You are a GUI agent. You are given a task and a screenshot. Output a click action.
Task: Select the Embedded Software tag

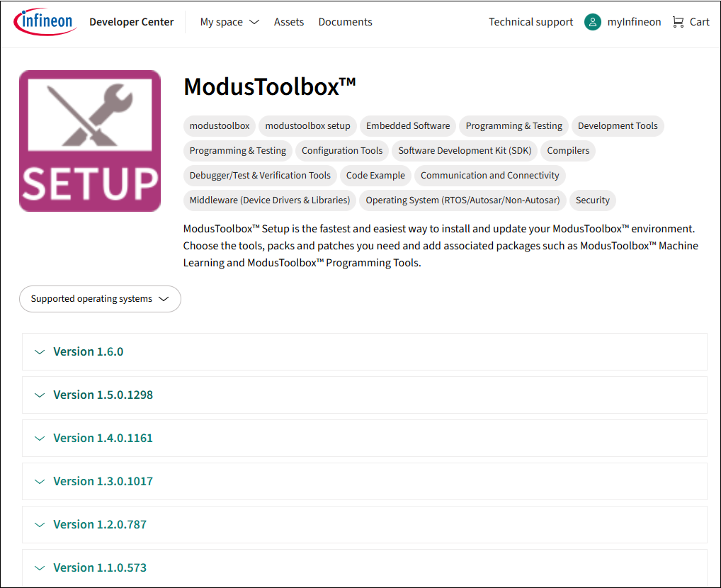point(408,126)
